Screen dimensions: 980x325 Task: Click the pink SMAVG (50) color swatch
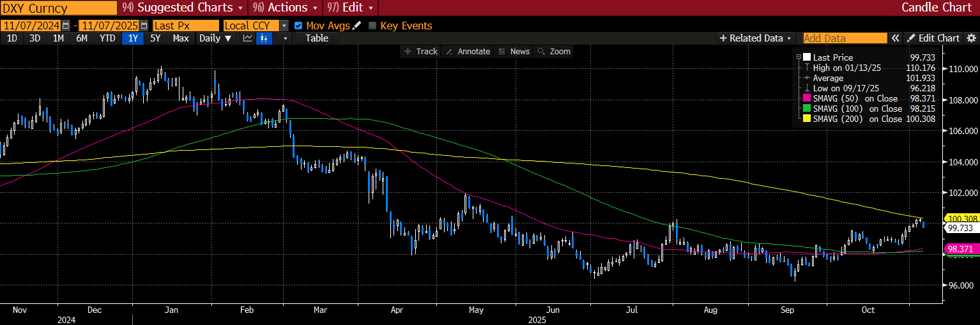coord(807,98)
